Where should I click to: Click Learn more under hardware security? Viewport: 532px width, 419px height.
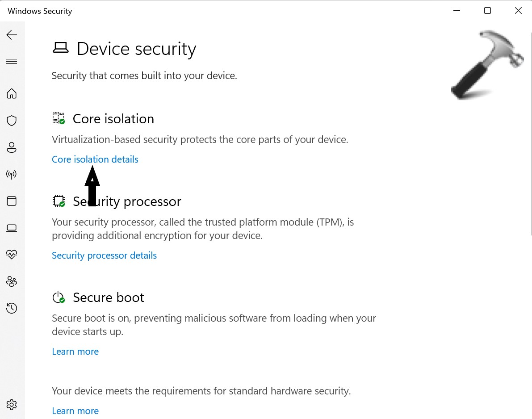pos(75,411)
